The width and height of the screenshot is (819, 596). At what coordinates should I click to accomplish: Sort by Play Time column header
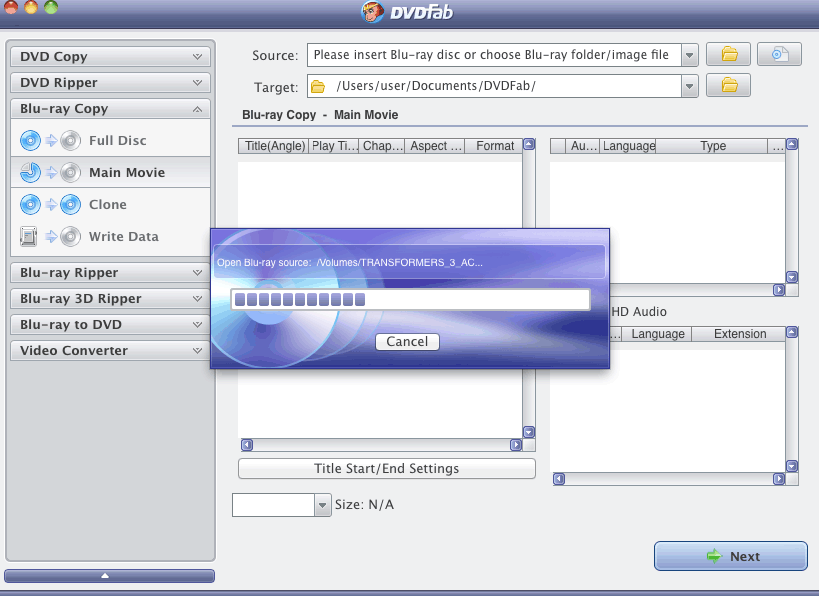(x=334, y=146)
